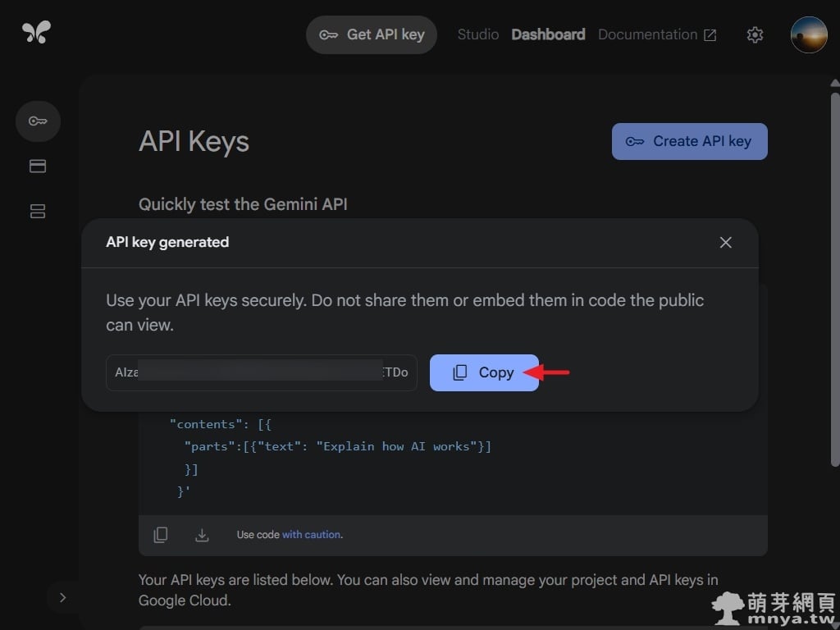Expand the sidebar with the chevron arrow
Screen dimensions: 840x630
[x=62, y=597]
